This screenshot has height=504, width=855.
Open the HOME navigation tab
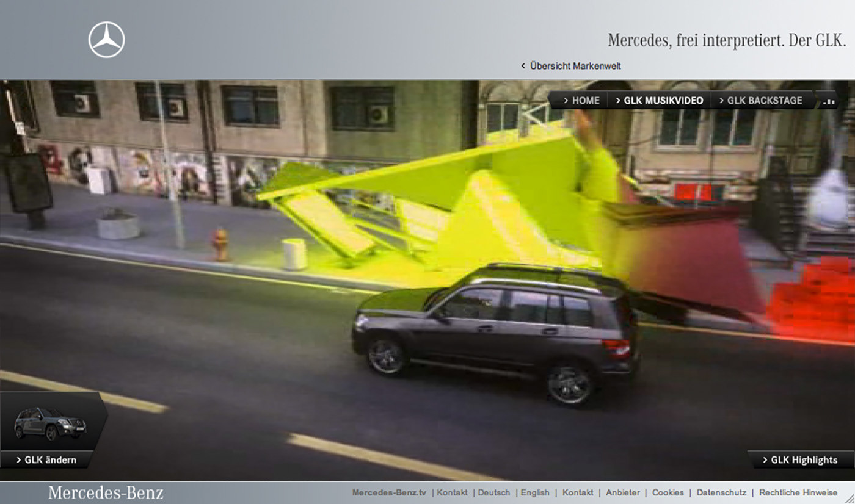(581, 101)
